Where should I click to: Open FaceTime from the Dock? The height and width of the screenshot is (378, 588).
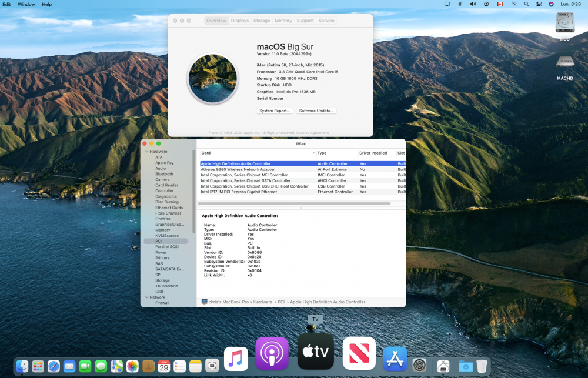(x=85, y=366)
